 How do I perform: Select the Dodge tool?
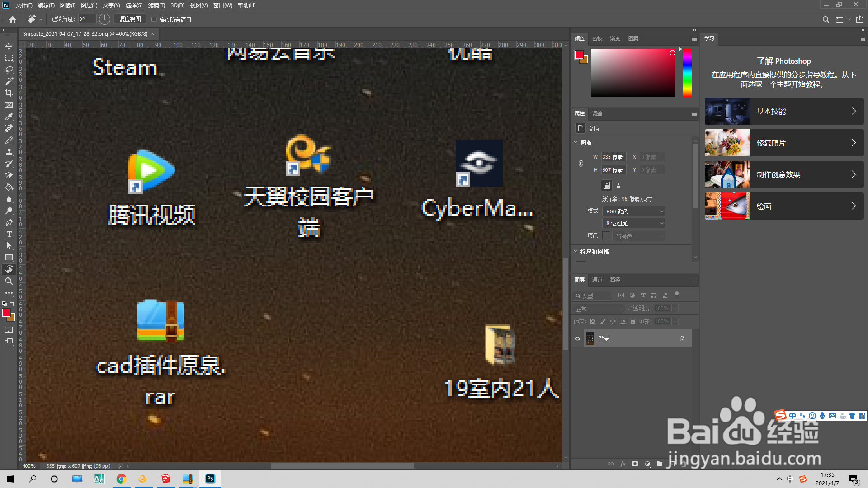click(x=9, y=211)
